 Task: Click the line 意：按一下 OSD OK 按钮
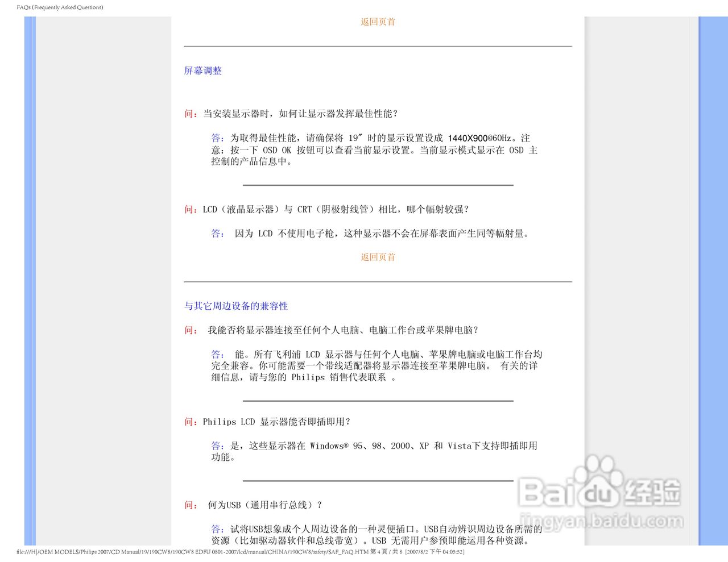[374, 151]
